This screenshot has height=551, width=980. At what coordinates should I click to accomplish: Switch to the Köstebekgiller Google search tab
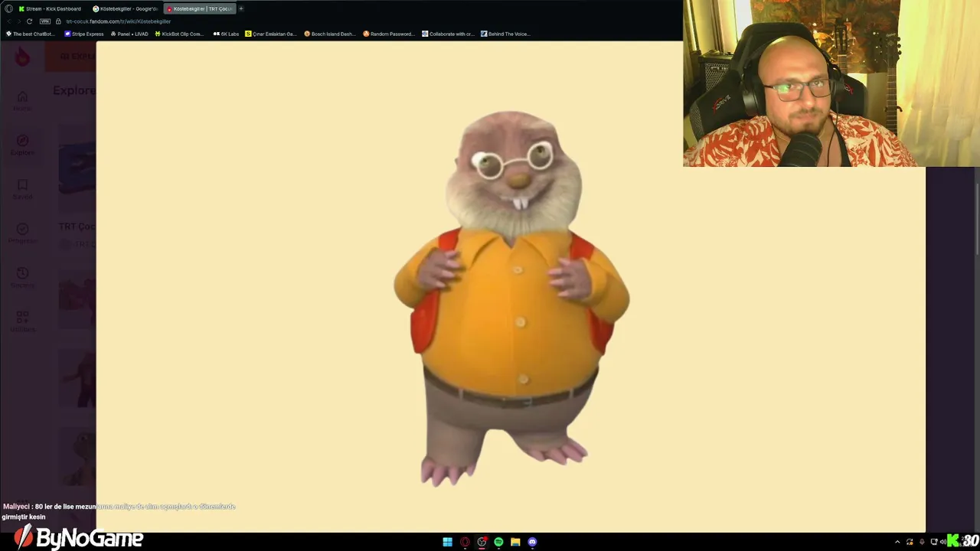[x=126, y=8]
